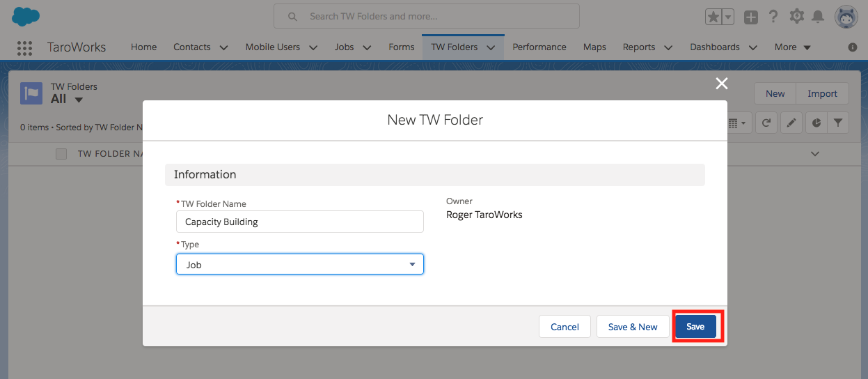This screenshot has width=868, height=379.
Task: Close the New TW Folder dialog
Action: pos(722,84)
